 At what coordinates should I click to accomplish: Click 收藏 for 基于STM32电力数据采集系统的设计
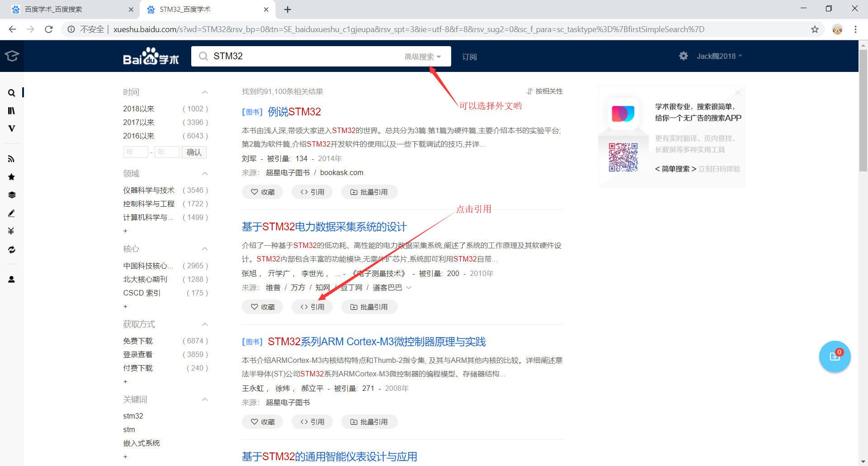tap(262, 307)
